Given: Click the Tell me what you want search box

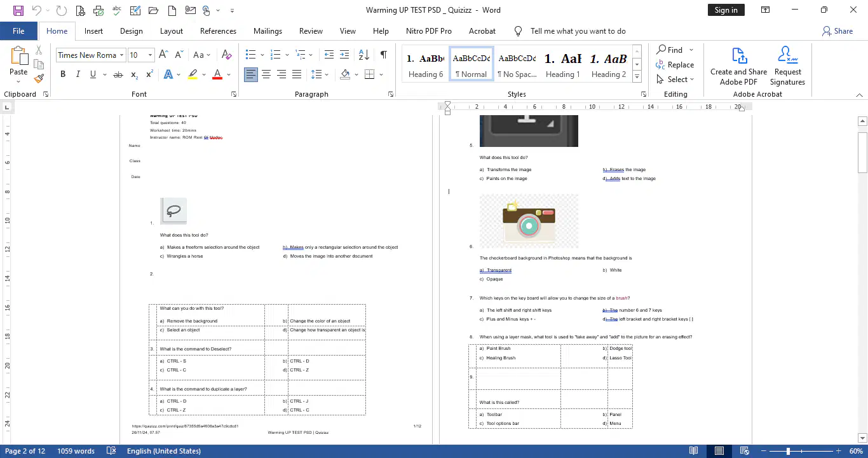Looking at the screenshot, I should click(x=578, y=31).
